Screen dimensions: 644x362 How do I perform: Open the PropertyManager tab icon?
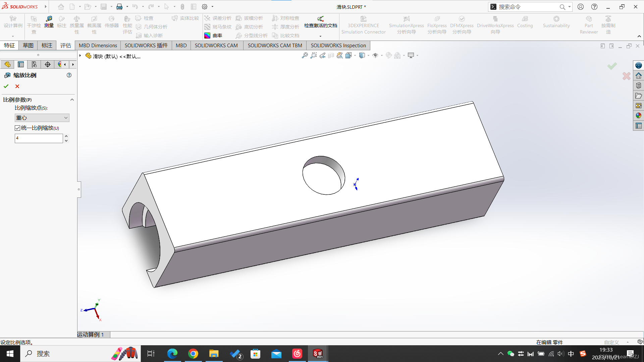coord(21,64)
